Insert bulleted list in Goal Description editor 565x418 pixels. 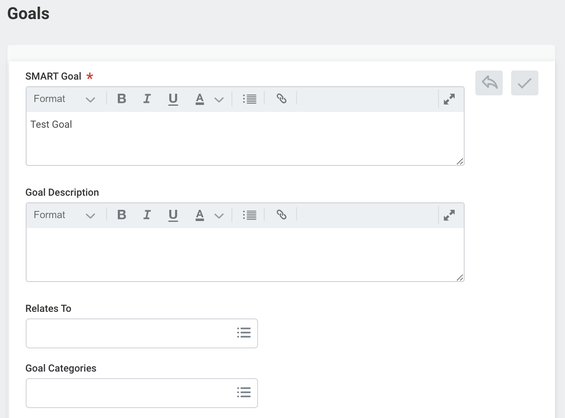tap(249, 215)
